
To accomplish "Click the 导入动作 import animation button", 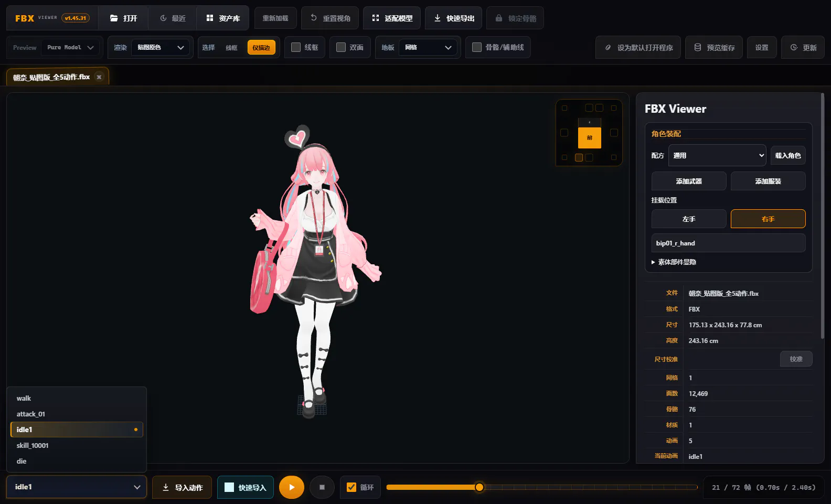I will click(182, 488).
